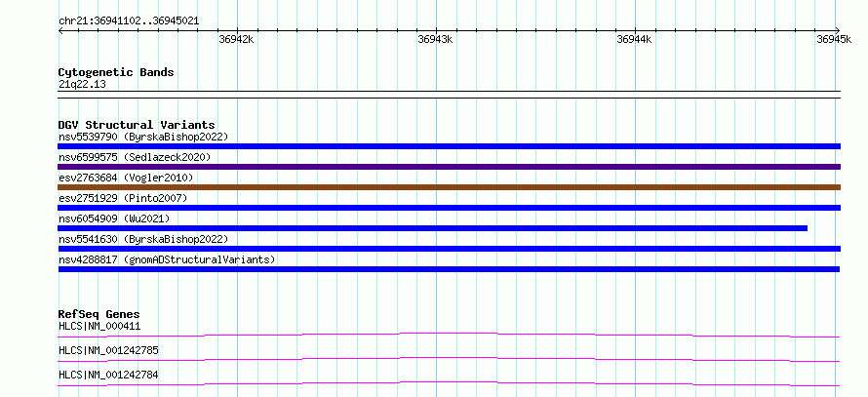This screenshot has height=397, width=868.
Task: Click the ruler's left arrowhead
Action: [x=60, y=30]
